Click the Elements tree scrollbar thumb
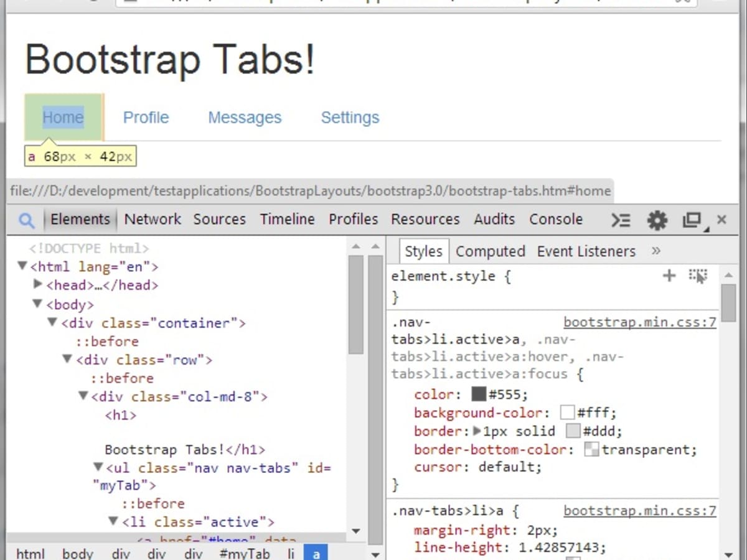The image size is (747, 560). (x=356, y=305)
